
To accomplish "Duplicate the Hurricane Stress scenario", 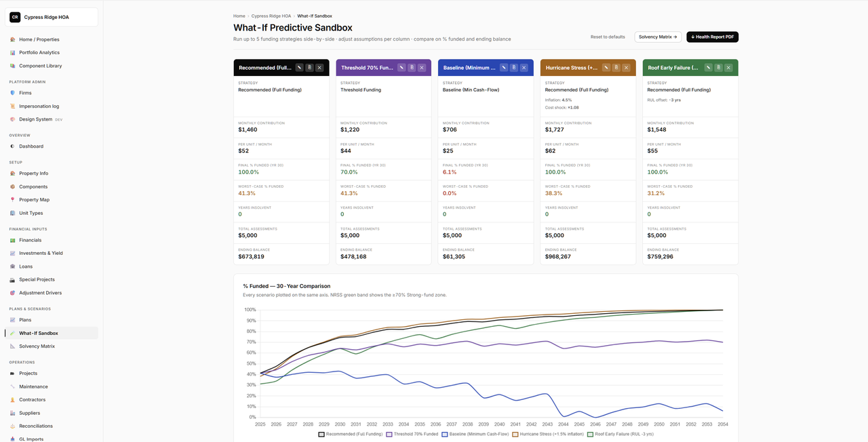I will pos(616,68).
